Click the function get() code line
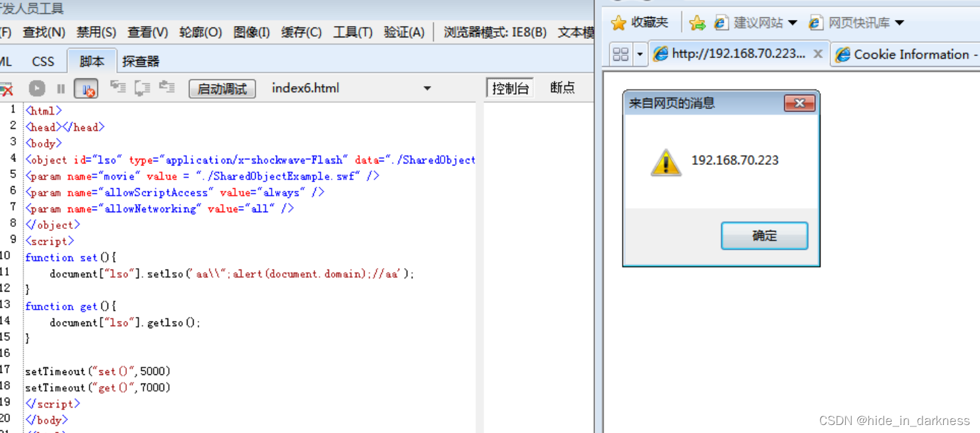980x433 pixels. point(71,306)
